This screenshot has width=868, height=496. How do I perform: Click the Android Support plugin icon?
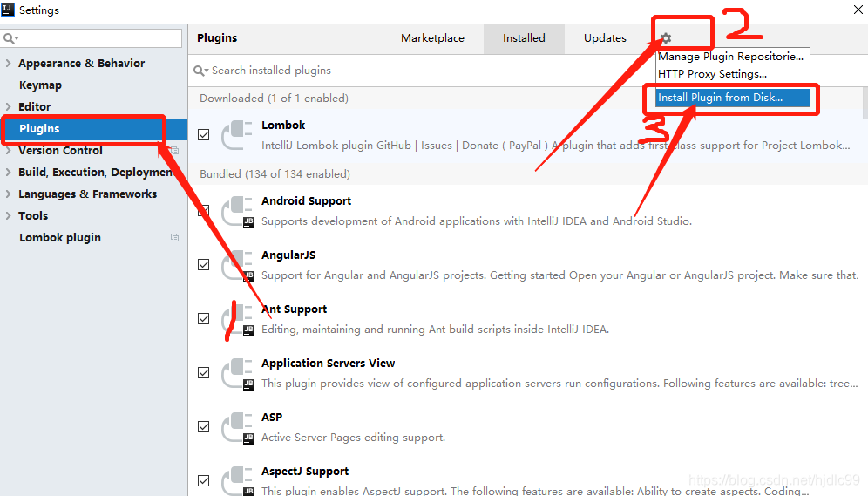(x=238, y=212)
